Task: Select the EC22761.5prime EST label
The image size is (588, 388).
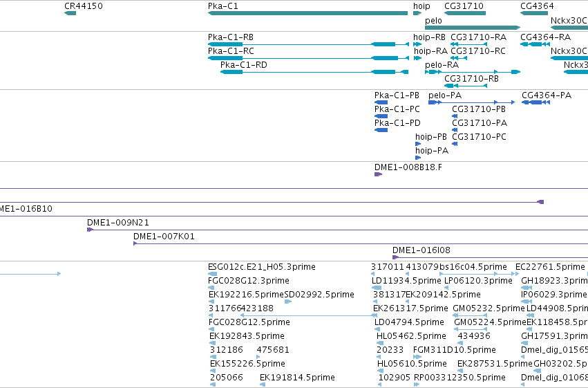Action: point(550,267)
